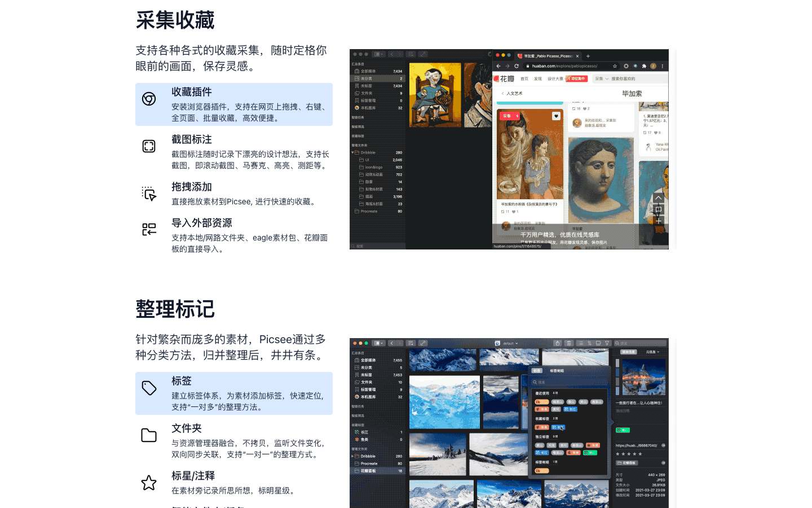Select the 鱼类 tag in the sidebar

click(378, 440)
